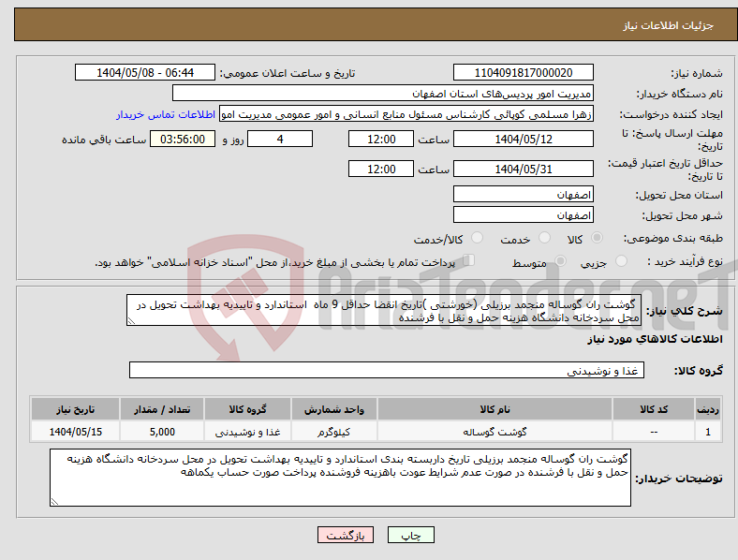The width and height of the screenshot is (738, 560).
Task: Click the جزئیات اطلاعات نیاز header title
Action: pyautogui.click(x=669, y=25)
